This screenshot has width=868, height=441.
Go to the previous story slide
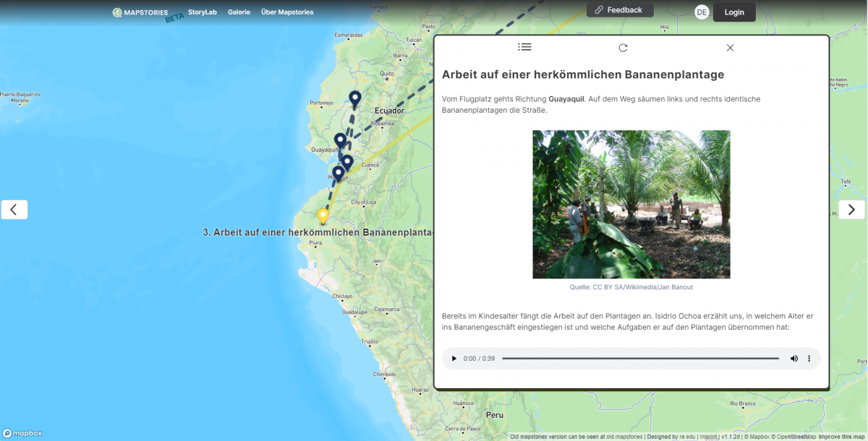(14, 210)
